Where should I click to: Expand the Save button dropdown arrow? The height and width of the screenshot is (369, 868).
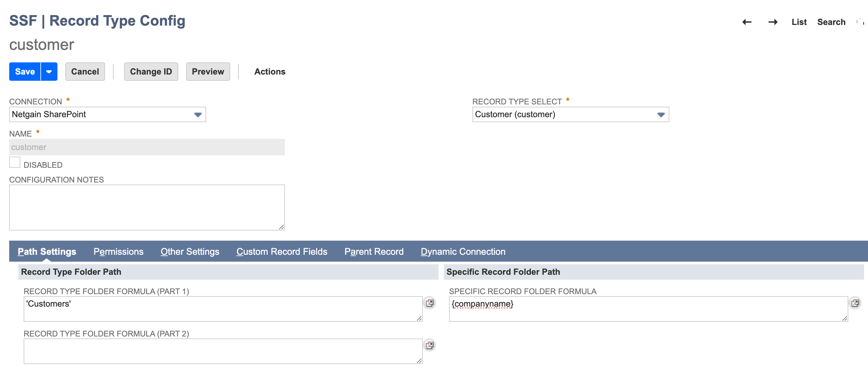click(49, 72)
